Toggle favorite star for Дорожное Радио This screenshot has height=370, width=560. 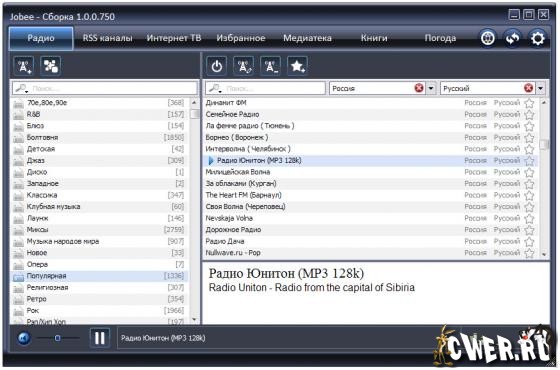529,230
